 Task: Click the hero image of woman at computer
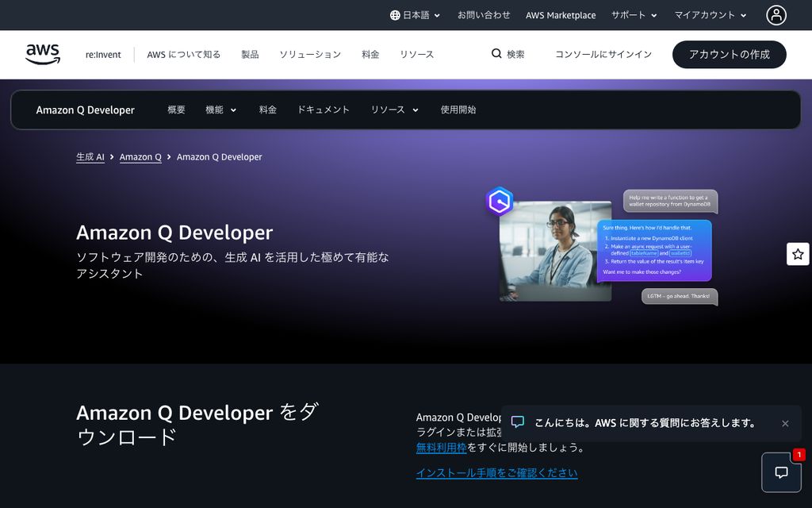coord(555,252)
